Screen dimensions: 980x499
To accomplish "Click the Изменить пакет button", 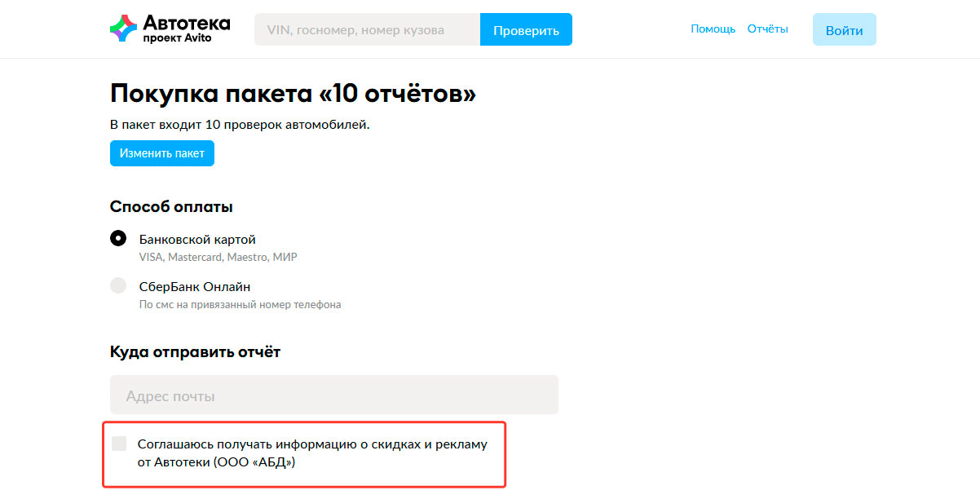I will coord(162,153).
